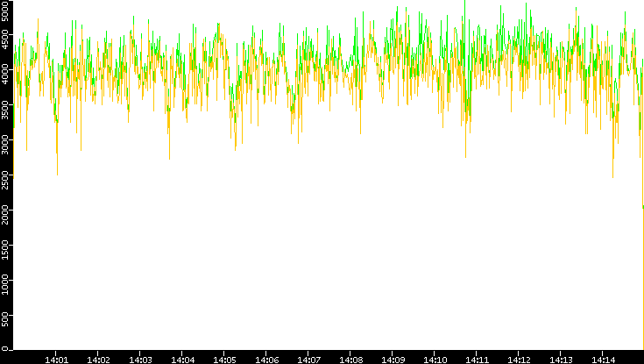Pick the 14:12 x-axis label
Image resolution: width=644 pixels, height=364 pixels.
519,360
